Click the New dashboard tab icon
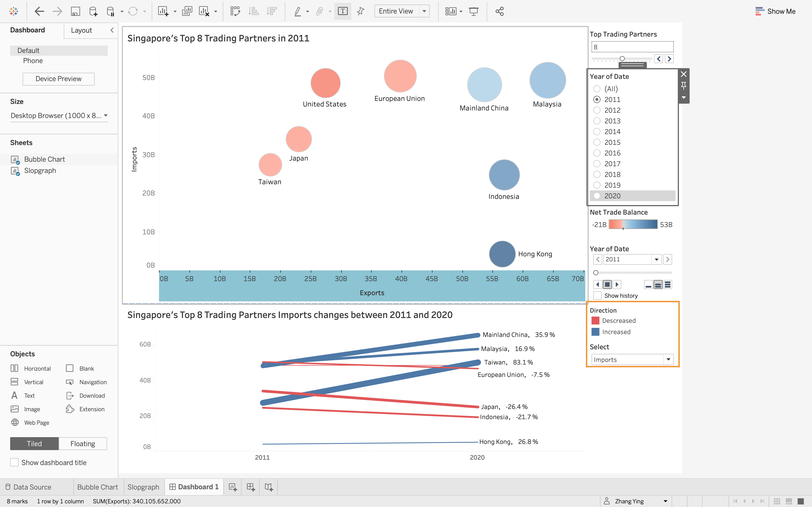 (251, 487)
